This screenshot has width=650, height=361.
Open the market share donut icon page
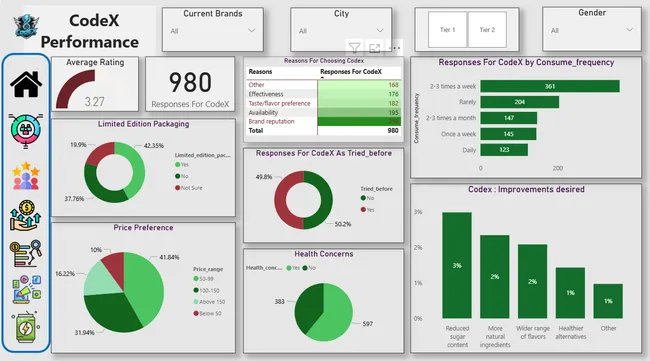click(x=26, y=131)
